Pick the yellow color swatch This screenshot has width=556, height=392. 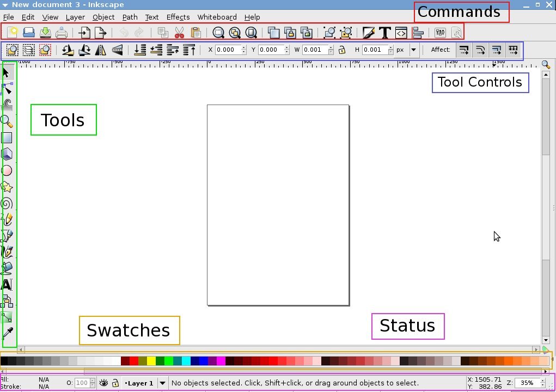pyautogui.click(x=151, y=361)
